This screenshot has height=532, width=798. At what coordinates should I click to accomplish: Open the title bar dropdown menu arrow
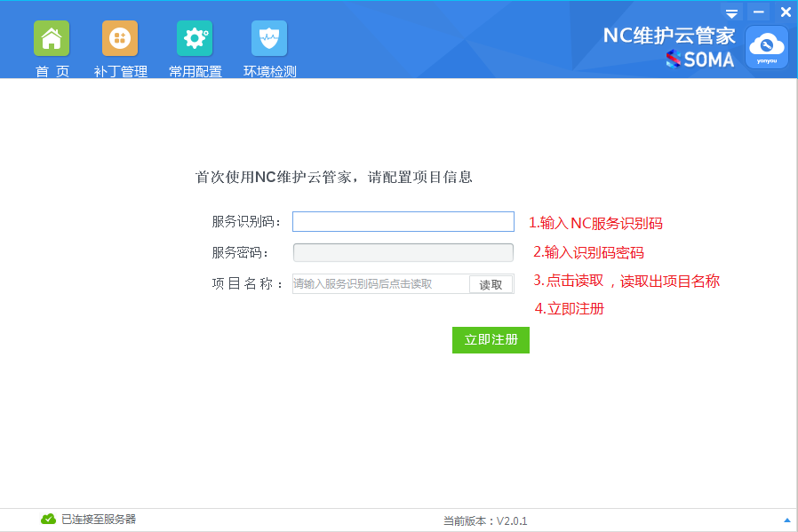pyautogui.click(x=732, y=13)
